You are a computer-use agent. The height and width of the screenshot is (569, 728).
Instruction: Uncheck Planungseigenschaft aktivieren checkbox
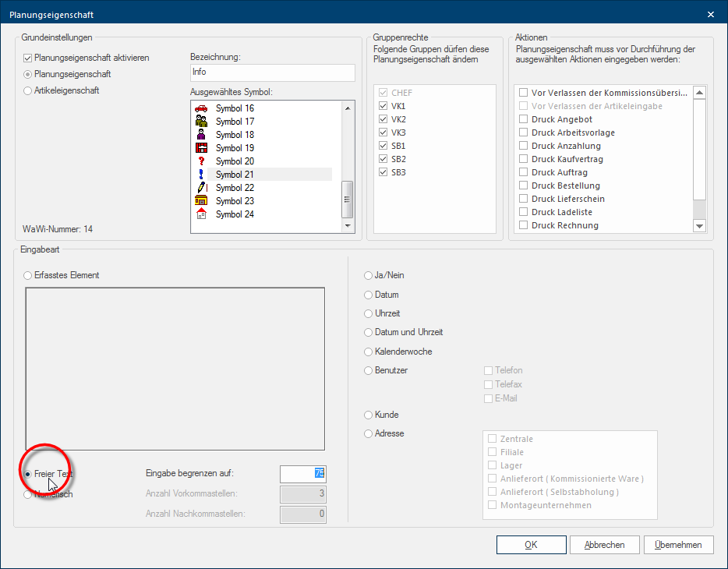click(28, 58)
